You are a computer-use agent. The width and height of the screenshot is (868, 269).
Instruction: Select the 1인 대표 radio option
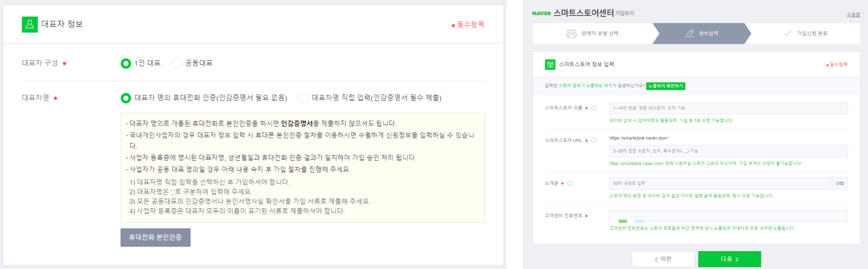tap(126, 63)
